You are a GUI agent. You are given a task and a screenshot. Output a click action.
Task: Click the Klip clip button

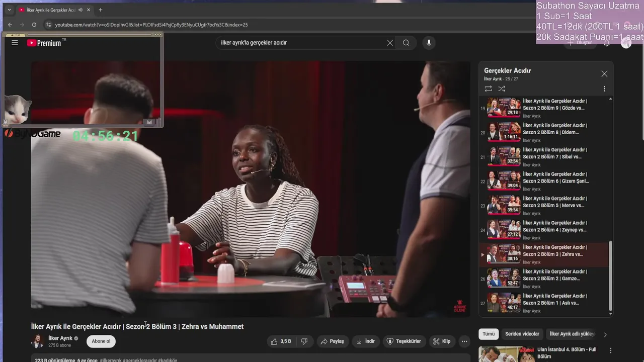[442, 341]
